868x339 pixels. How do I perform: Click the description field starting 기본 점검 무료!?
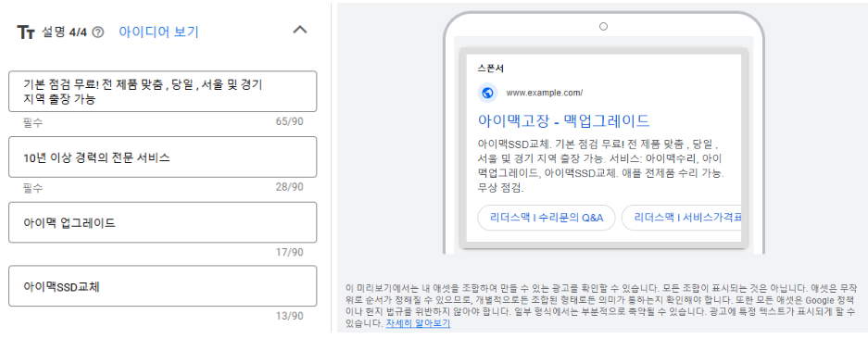163,92
